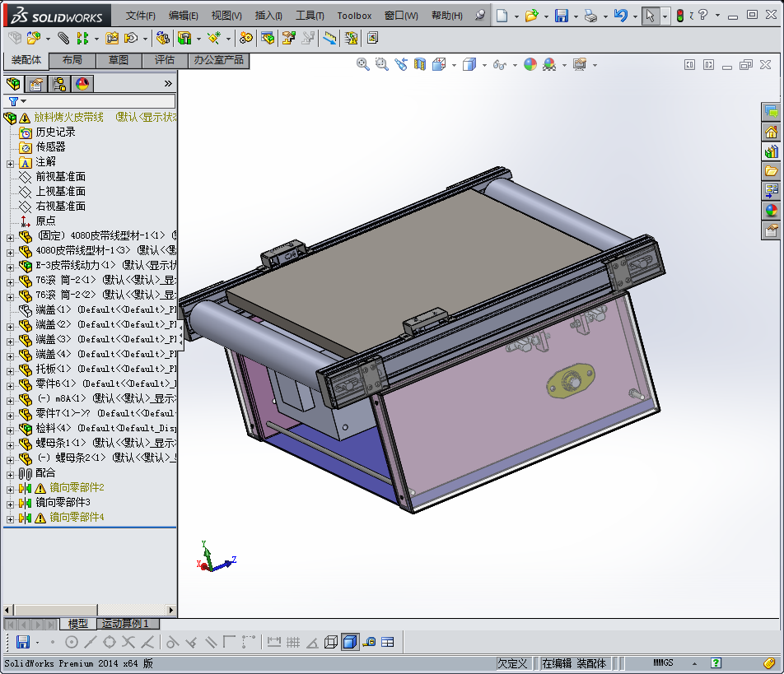Expand 注解 annotations tree node
Image resolution: width=784 pixels, height=674 pixels.
10,164
